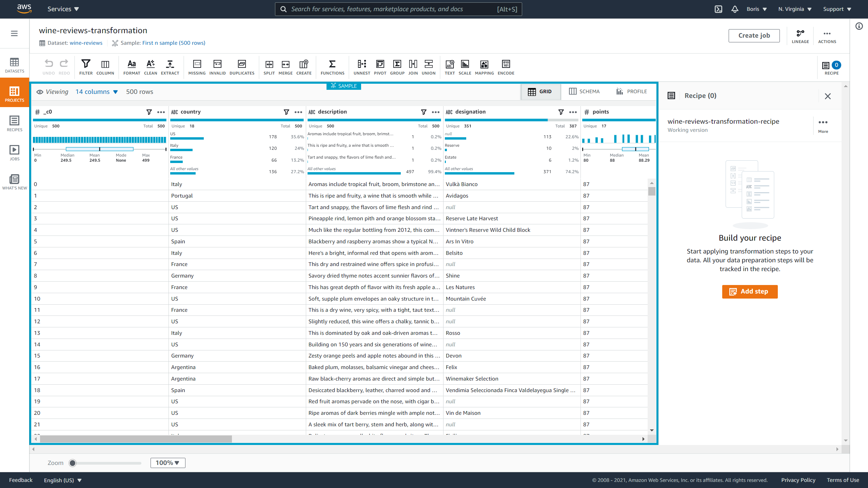Open What's New in sidebar
This screenshot has width=868, height=488.
(15, 182)
